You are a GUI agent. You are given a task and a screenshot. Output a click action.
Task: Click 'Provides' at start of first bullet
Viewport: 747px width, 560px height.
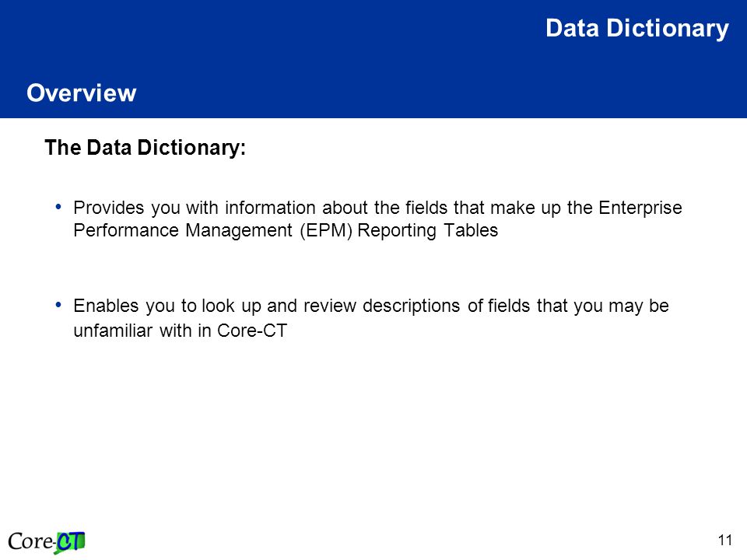tap(109, 208)
